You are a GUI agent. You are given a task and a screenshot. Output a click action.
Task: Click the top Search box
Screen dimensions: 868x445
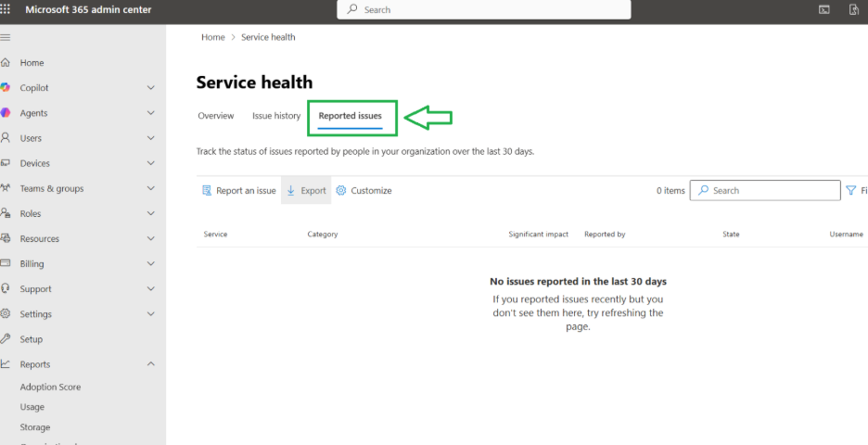click(x=484, y=9)
